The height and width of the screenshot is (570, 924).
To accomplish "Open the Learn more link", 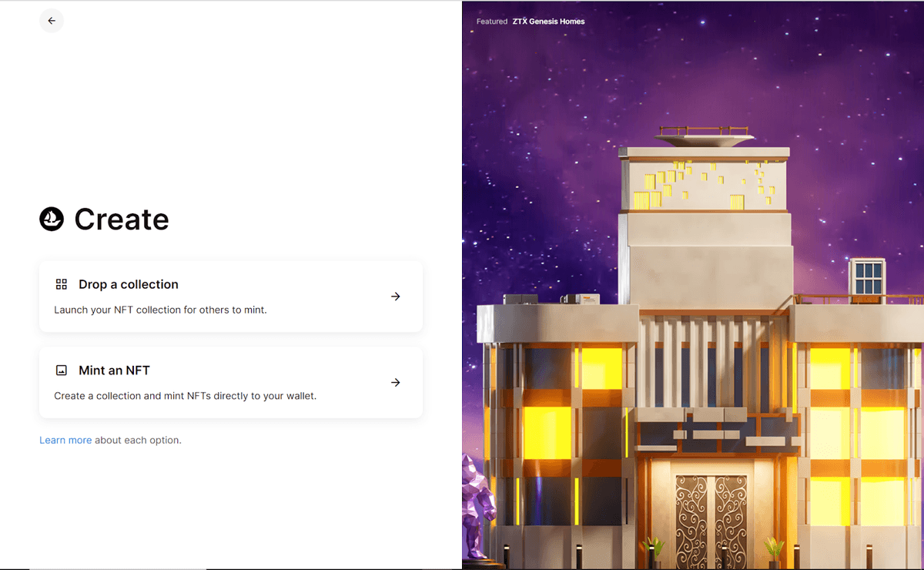I will [x=65, y=441].
